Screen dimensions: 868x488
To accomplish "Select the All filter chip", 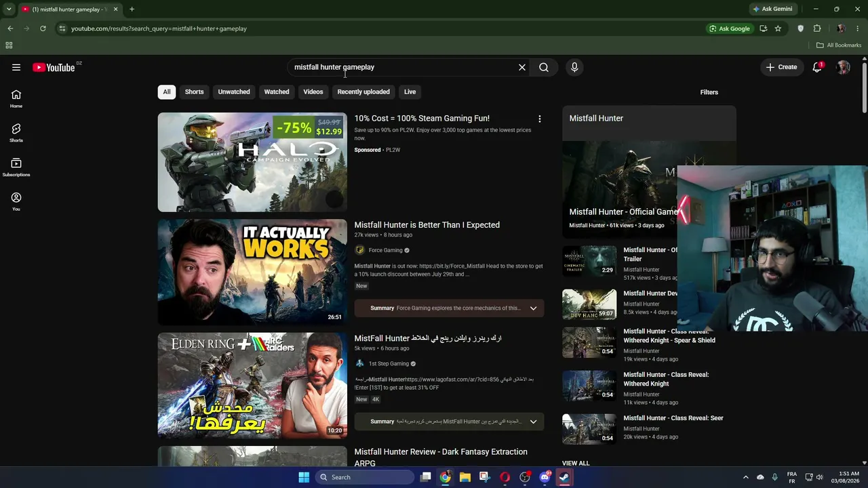I will pyautogui.click(x=167, y=92).
